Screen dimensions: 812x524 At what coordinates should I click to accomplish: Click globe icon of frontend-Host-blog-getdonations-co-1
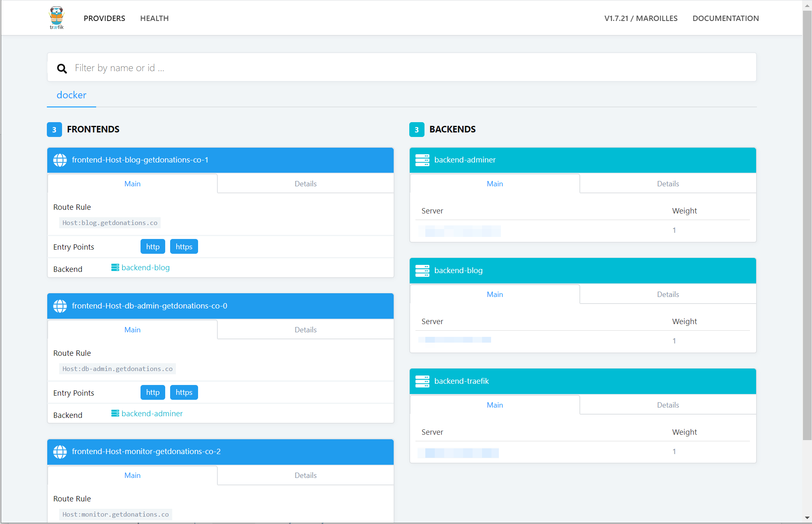[x=60, y=160]
